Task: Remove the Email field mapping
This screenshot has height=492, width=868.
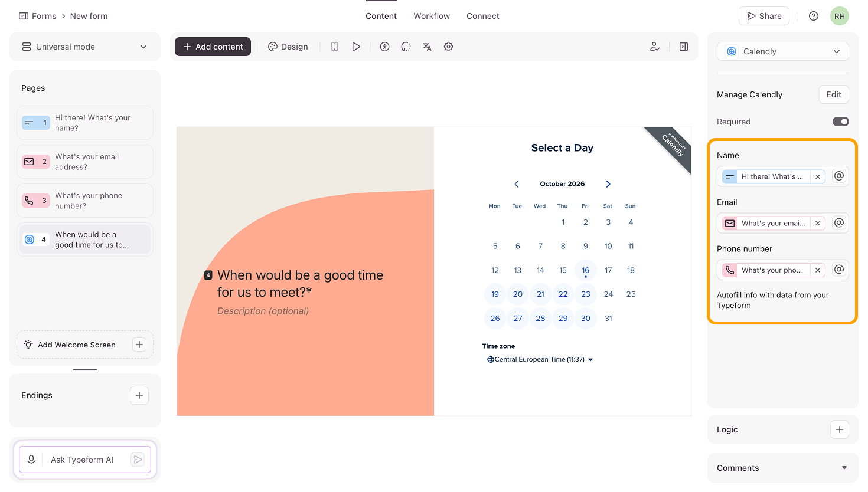Action: 818,223
